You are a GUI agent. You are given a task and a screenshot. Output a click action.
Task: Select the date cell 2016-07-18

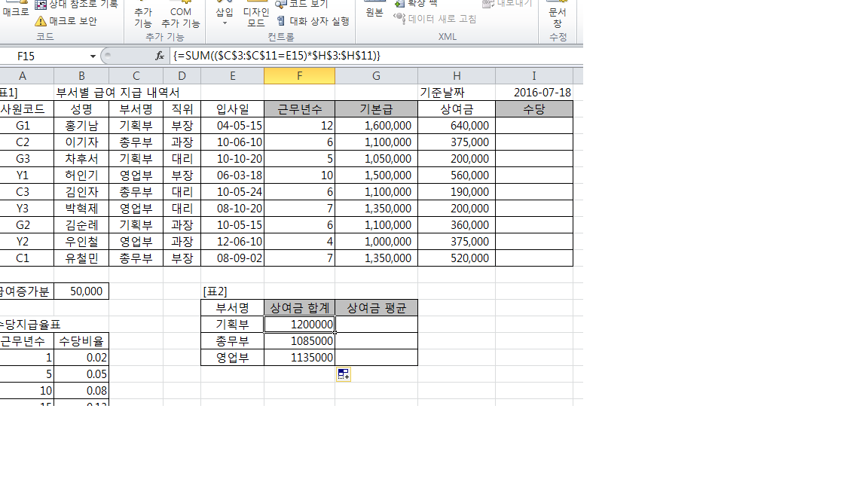pyautogui.click(x=534, y=92)
